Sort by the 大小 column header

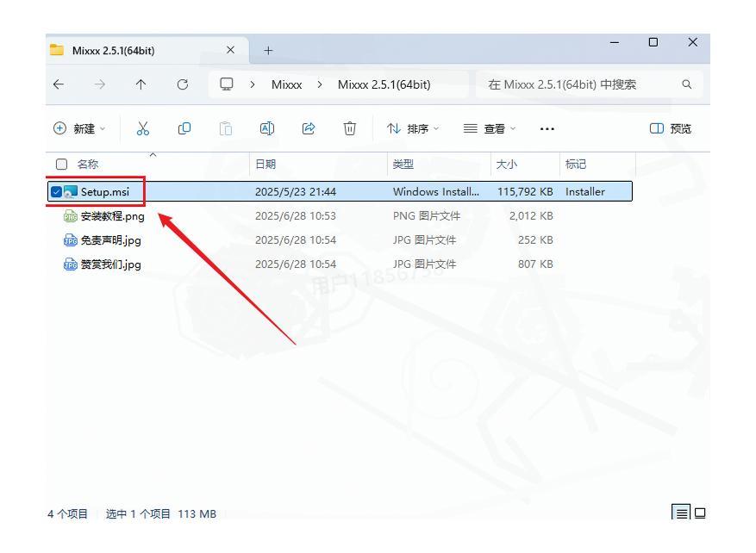point(507,165)
